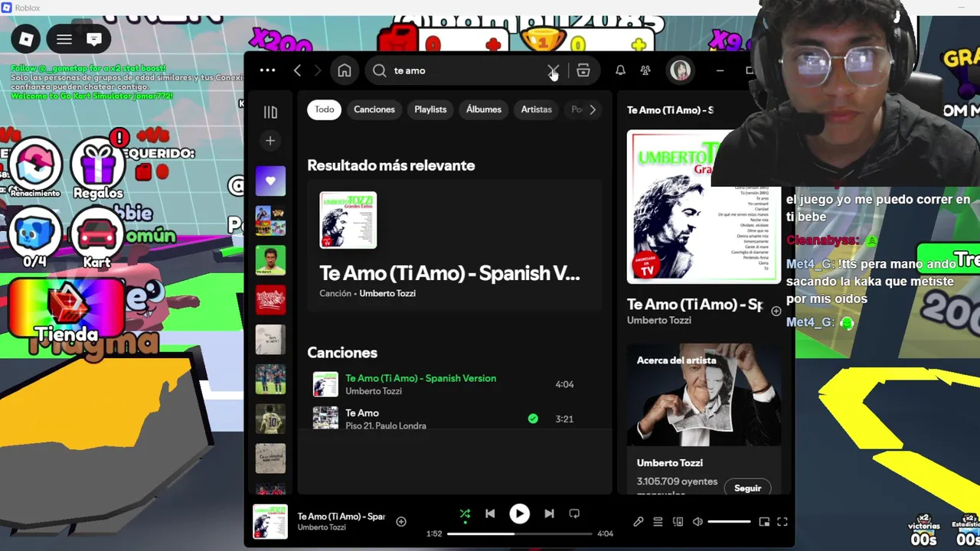The image size is (980, 551).
Task: Open connect to a device icon
Action: point(678,522)
